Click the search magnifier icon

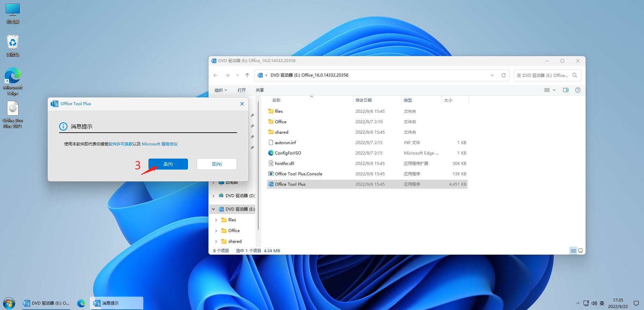pos(575,75)
